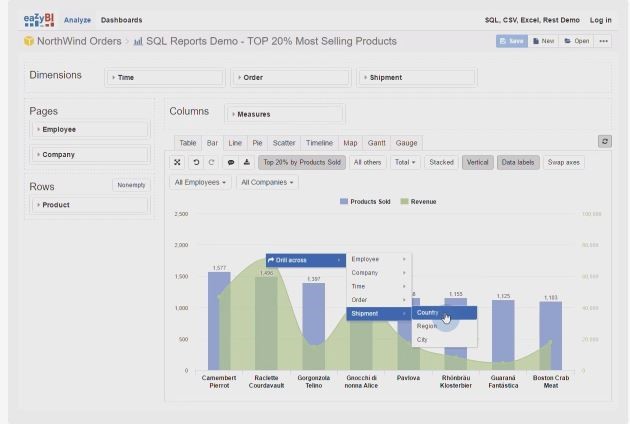Click the NorthWind Orders cube icon
Image resolution: width=630 pixels, height=424 pixels.
pyautogui.click(x=29, y=41)
